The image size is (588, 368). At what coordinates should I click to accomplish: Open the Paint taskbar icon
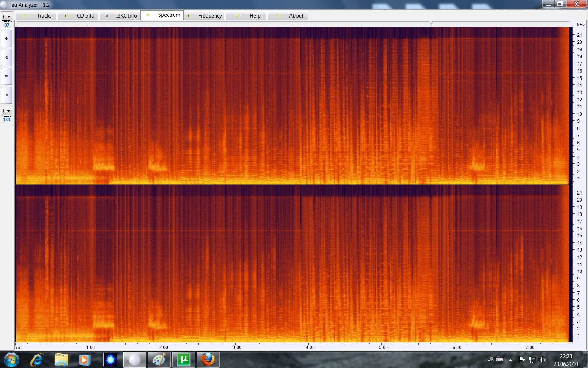[159, 360]
